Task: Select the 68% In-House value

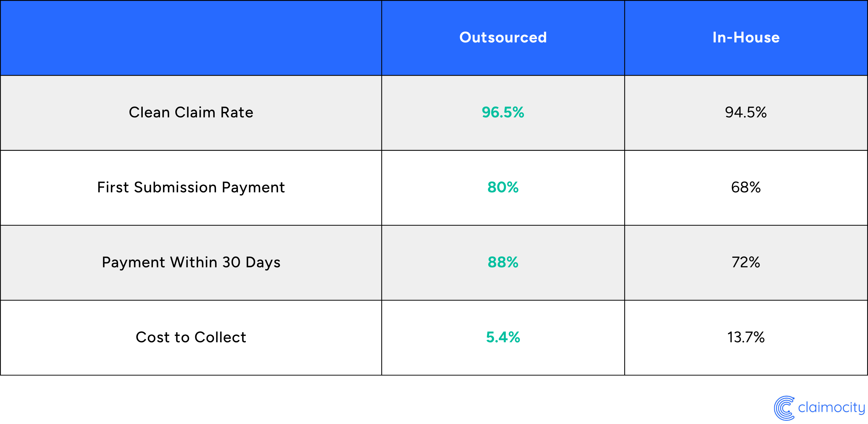Action: pyautogui.click(x=746, y=187)
